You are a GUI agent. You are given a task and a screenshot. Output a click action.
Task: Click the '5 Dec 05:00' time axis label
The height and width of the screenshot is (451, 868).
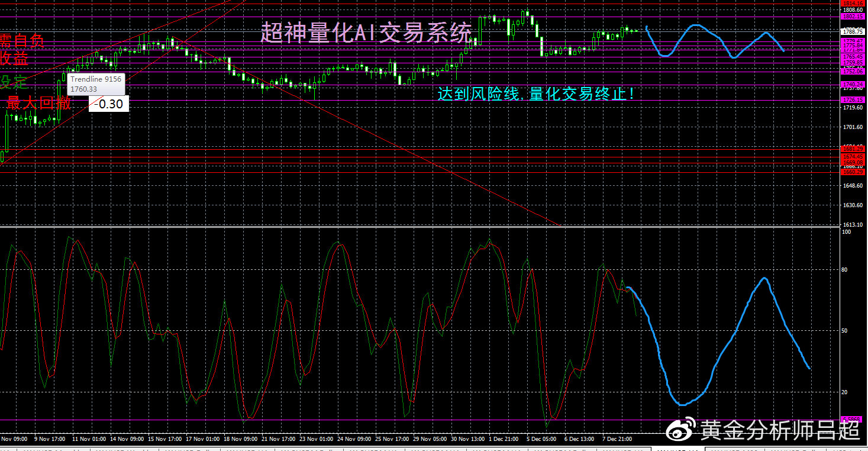click(x=541, y=439)
